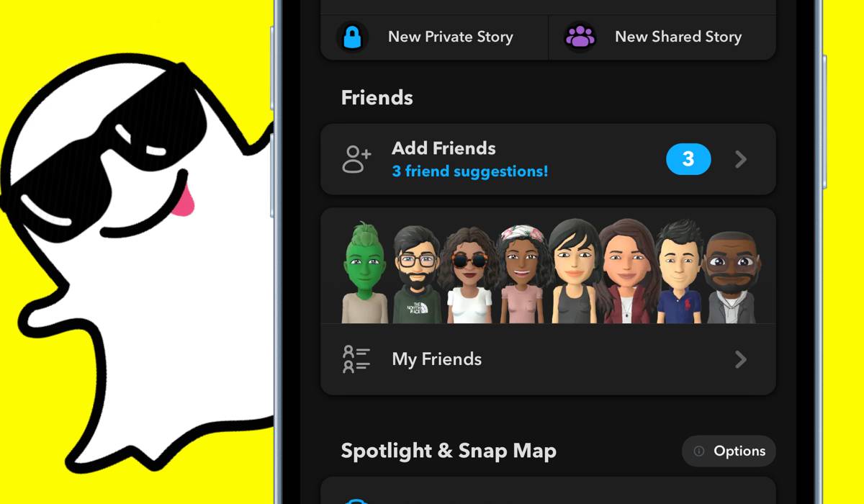The width and height of the screenshot is (864, 504).
Task: Open the blue badge showing 3 suggestions
Action: (x=688, y=160)
